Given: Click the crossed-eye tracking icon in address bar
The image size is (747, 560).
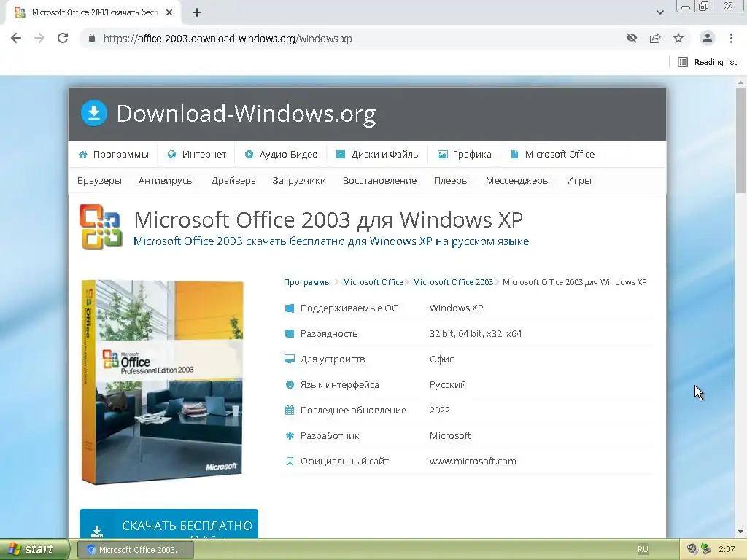Looking at the screenshot, I should (632, 38).
